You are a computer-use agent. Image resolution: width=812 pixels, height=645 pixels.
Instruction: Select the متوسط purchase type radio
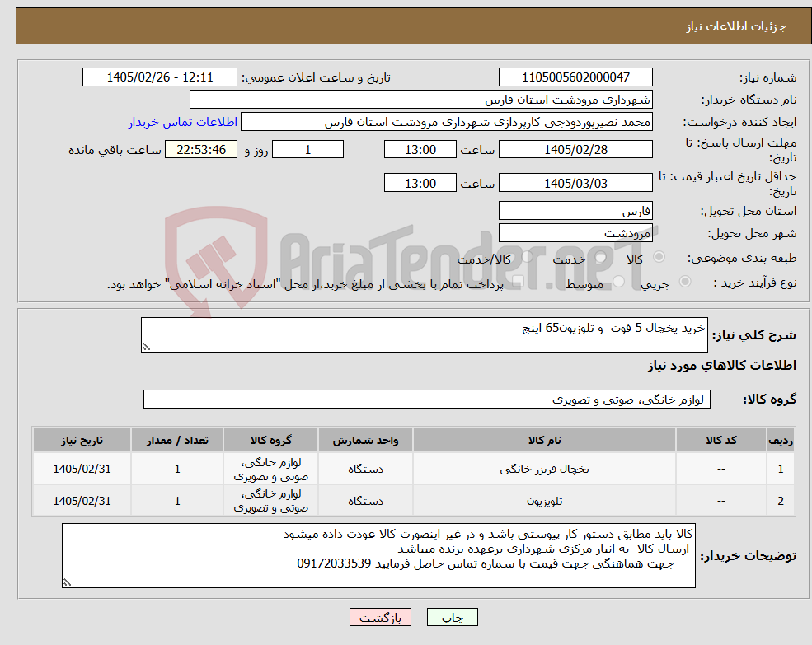pyautogui.click(x=619, y=282)
